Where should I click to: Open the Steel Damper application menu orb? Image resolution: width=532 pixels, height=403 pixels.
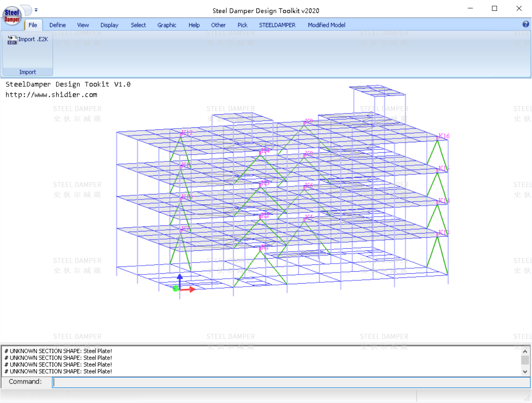(12, 16)
